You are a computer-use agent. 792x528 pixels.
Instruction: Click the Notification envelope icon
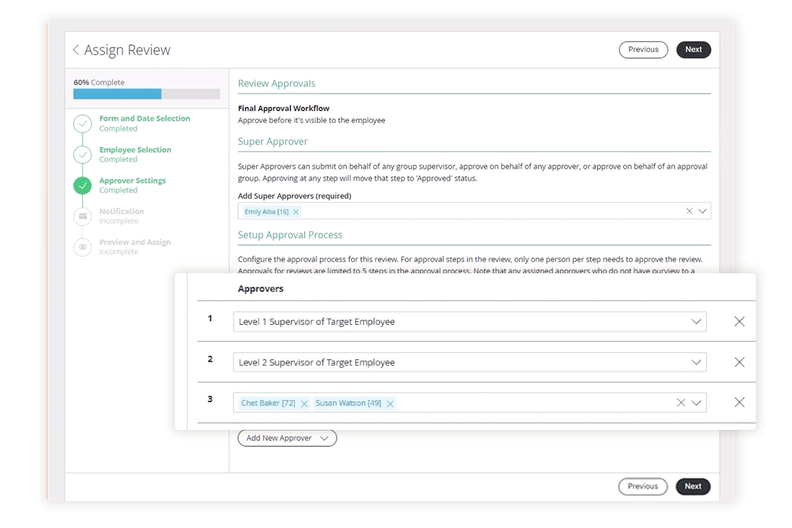(82, 216)
